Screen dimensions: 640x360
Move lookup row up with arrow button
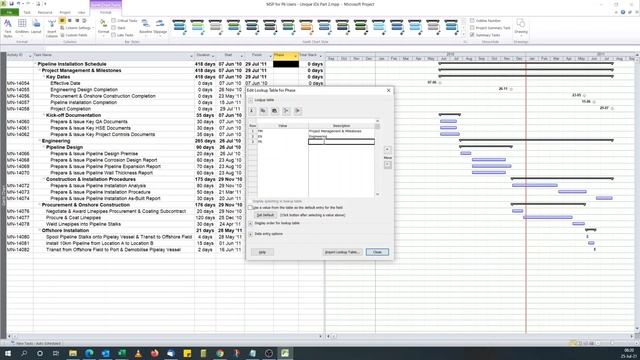[387, 150]
